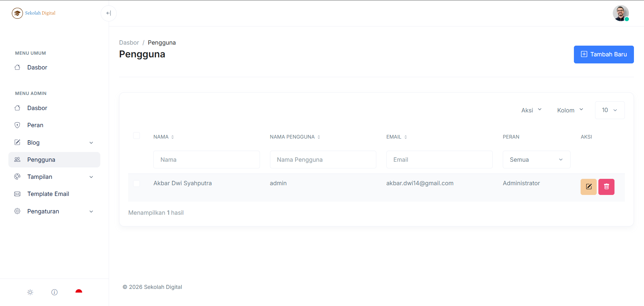Open the rows-per-page selector showing 10
This screenshot has height=306, width=644.
(x=609, y=110)
